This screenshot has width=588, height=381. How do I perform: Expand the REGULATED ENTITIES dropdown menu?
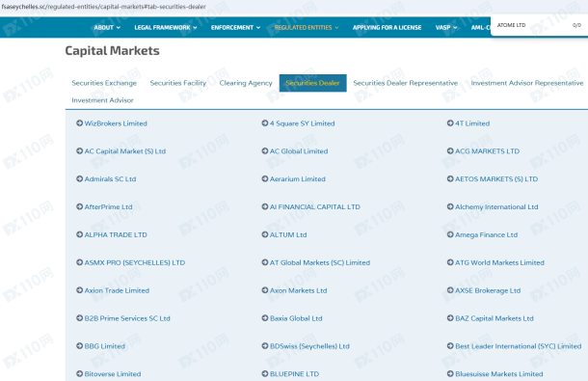tap(307, 27)
